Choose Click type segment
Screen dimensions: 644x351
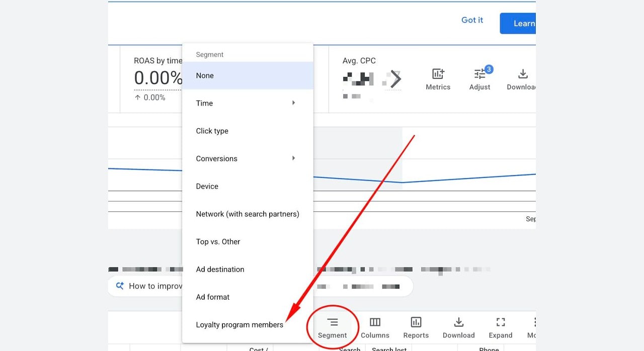click(x=248, y=131)
